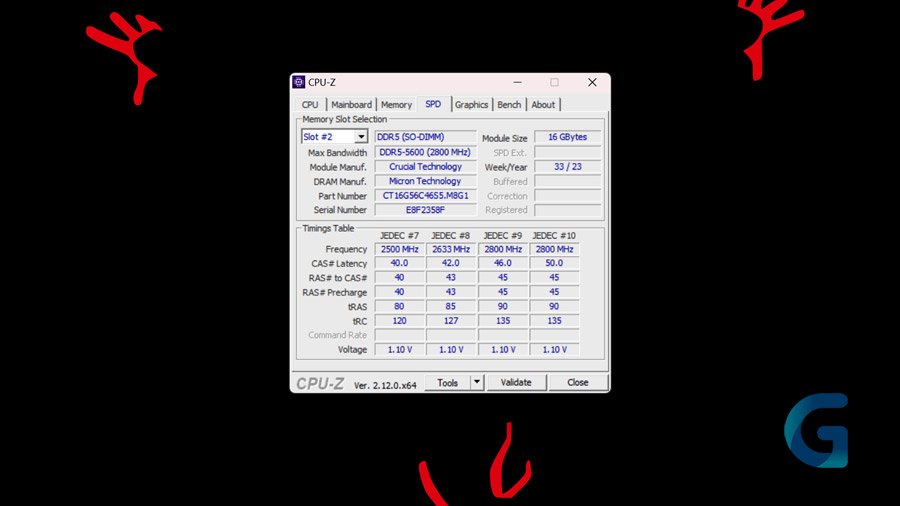Click the serial number E8F2358F
This screenshot has width=900, height=506.
click(425, 210)
